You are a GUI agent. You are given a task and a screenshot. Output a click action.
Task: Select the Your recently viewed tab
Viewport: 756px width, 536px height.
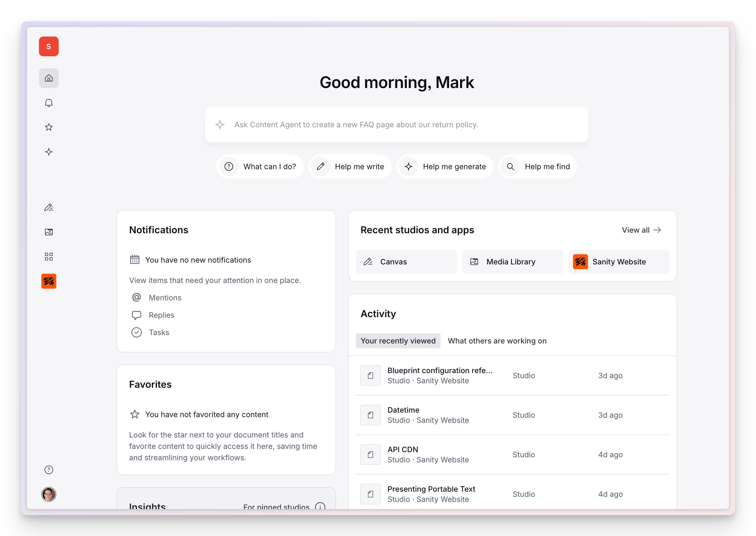[398, 340]
